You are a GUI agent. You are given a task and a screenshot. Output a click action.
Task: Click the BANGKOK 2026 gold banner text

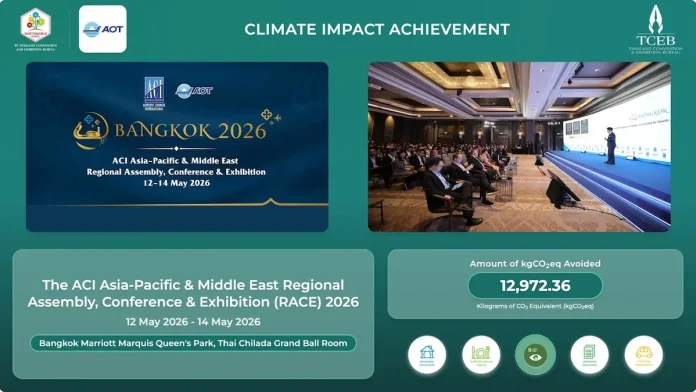click(190, 131)
